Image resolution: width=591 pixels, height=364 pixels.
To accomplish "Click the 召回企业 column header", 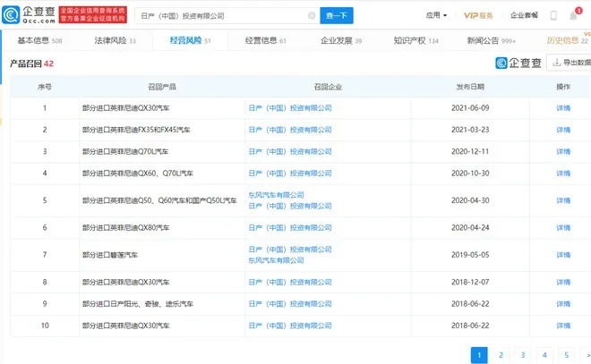I will point(328,87).
